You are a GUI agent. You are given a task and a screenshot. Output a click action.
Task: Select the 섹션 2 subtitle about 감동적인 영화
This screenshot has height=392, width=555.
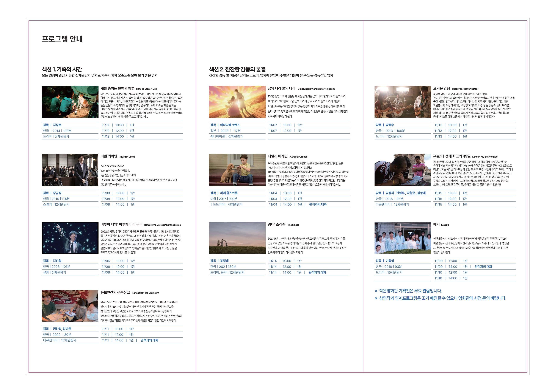[271, 76]
